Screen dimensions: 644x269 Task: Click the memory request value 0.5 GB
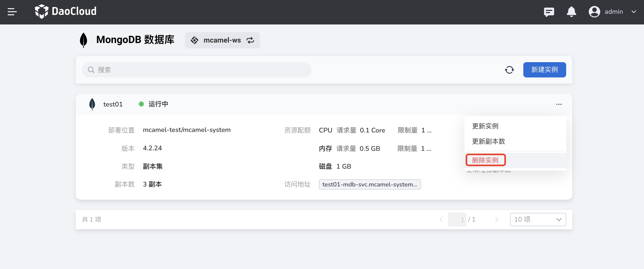point(370,149)
